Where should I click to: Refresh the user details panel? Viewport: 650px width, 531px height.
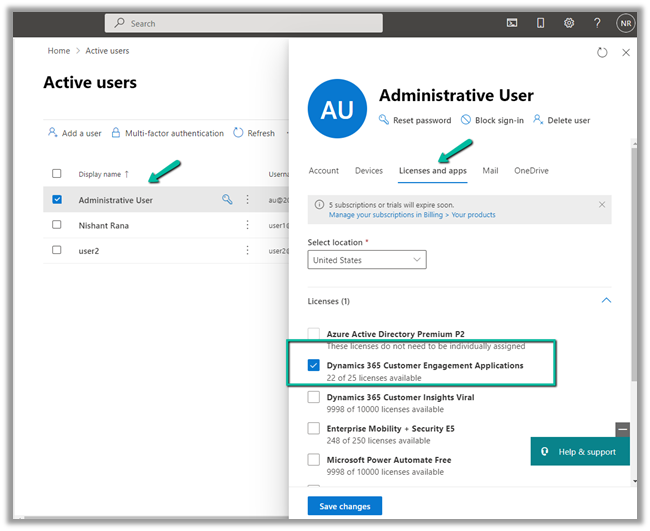(x=601, y=52)
